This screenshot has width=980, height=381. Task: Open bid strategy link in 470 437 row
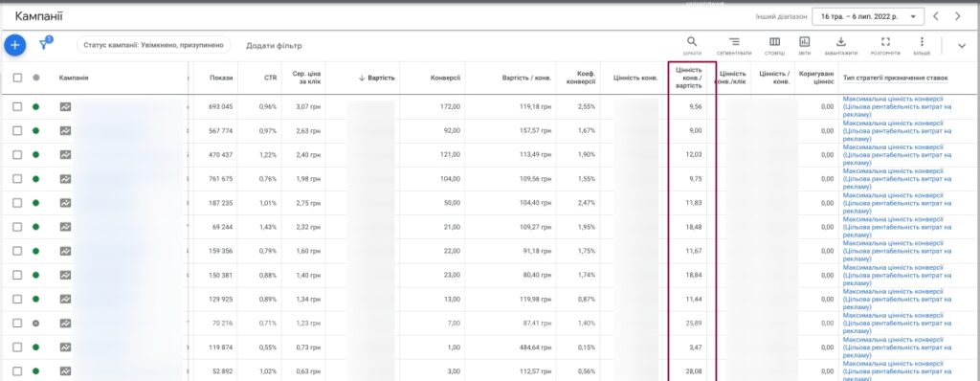(898, 154)
